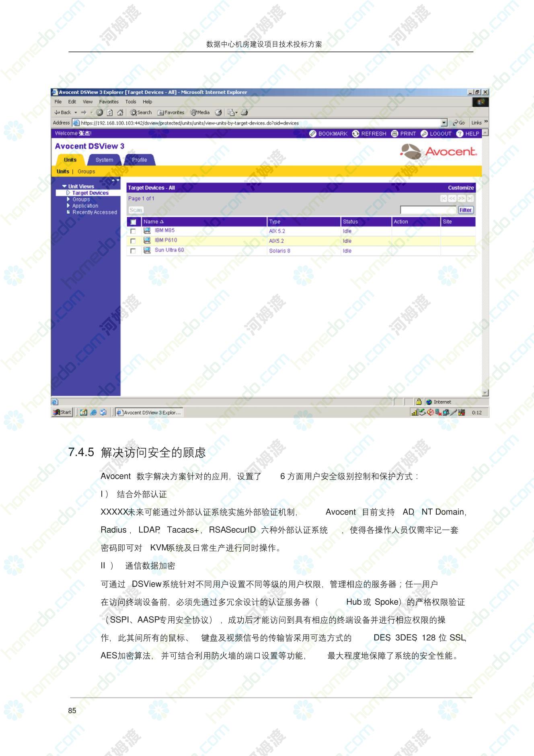Sort by the Name column header
This screenshot has height=756, width=534.
tap(154, 222)
